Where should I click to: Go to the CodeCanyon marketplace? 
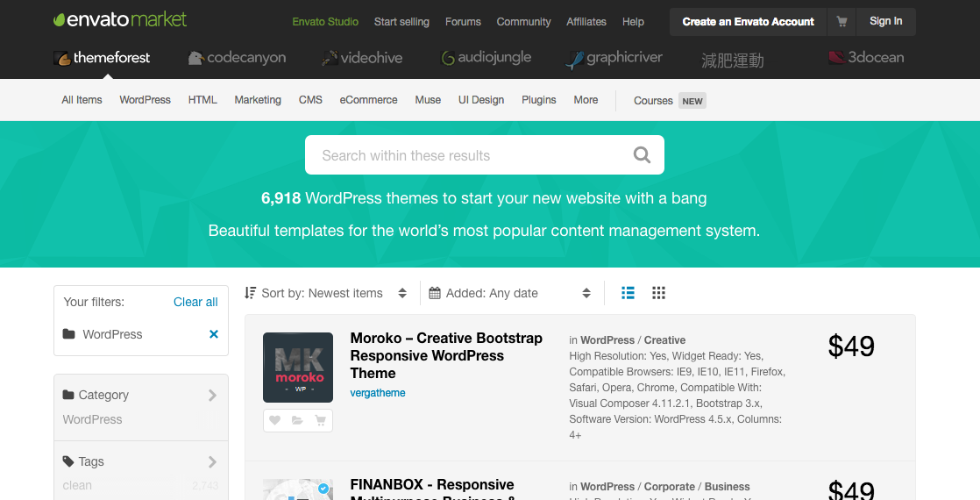pos(237,58)
